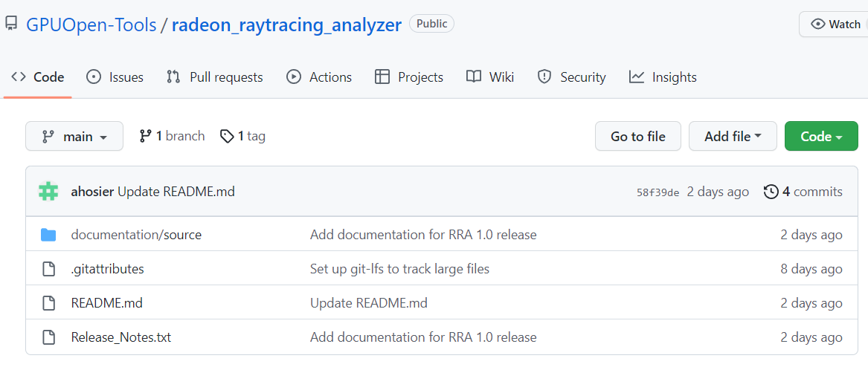Watch the repository with Watch button
This screenshot has width=868, height=367.
click(834, 25)
